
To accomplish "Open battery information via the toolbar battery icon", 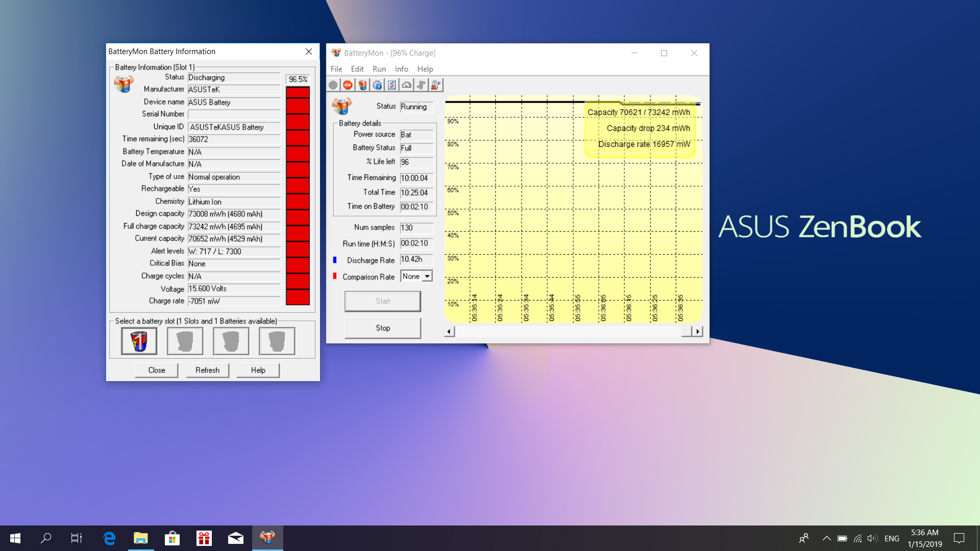I will pyautogui.click(x=363, y=85).
